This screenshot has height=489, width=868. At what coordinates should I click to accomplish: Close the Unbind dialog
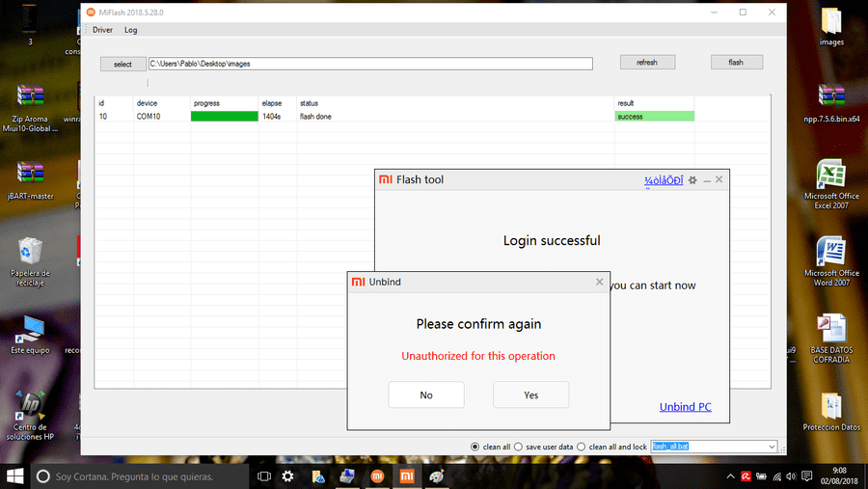click(599, 282)
